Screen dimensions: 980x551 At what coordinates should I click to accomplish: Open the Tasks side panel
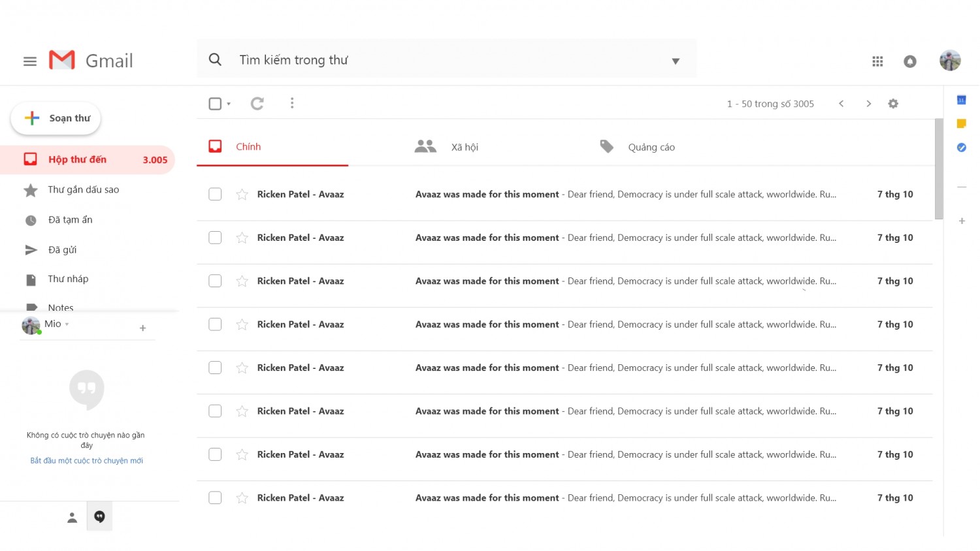click(962, 148)
